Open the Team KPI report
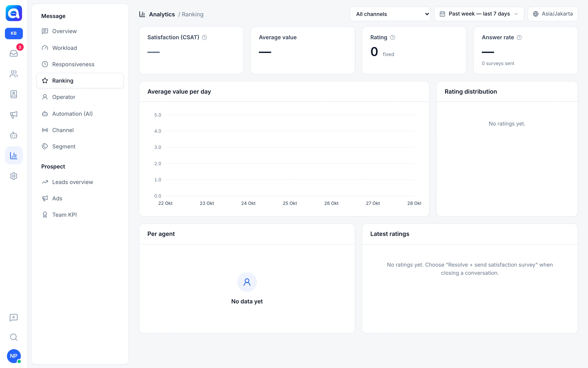Screen dimensions: 588x368 (80, 215)
